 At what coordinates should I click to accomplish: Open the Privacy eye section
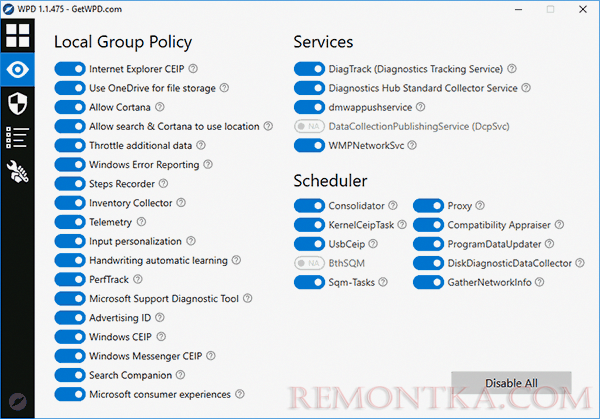pos(18,69)
